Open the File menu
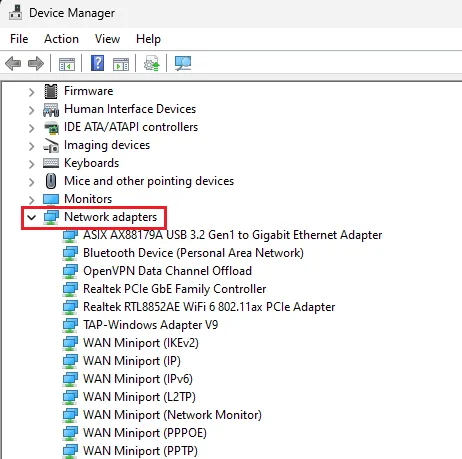This screenshot has width=462, height=459. (x=19, y=39)
